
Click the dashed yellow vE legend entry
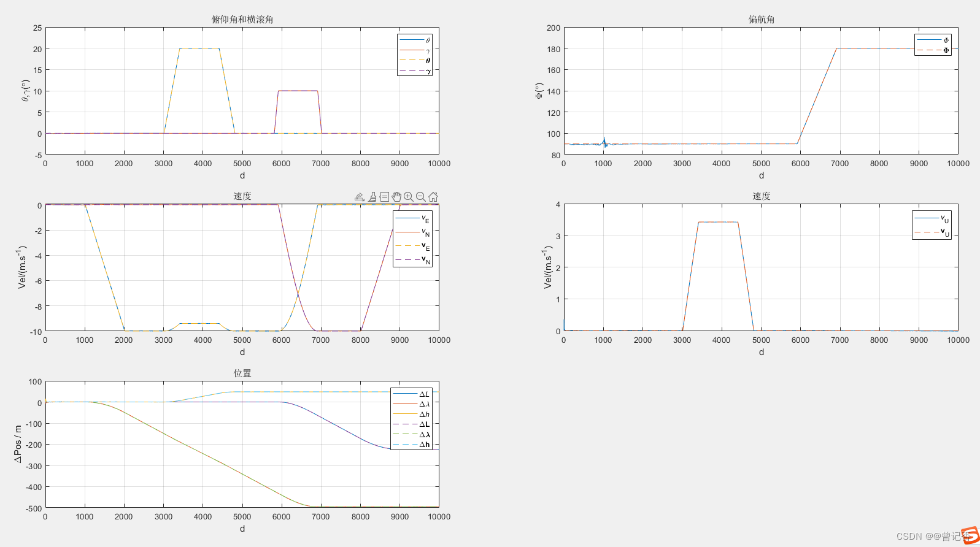412,246
